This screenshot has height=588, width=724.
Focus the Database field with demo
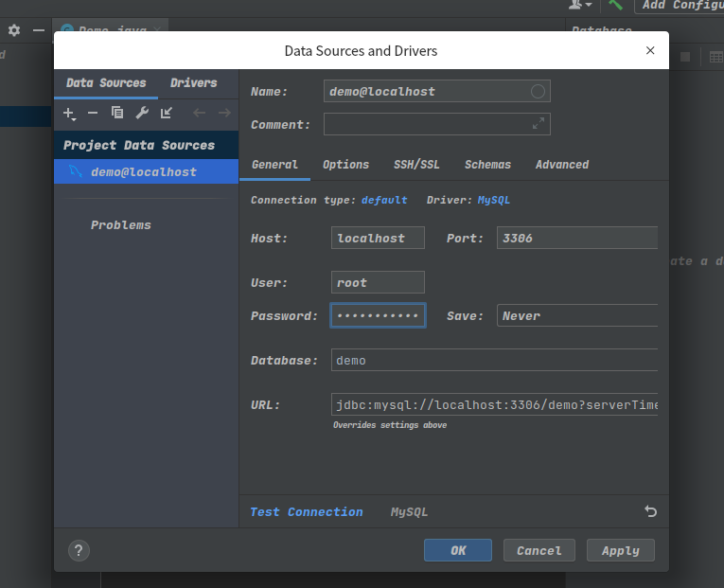(x=494, y=360)
